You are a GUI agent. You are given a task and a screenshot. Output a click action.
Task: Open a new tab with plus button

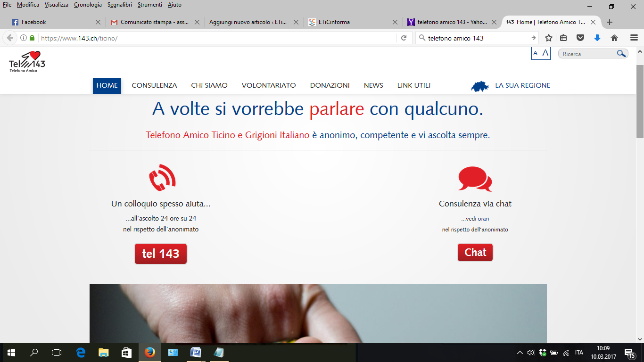(x=610, y=22)
